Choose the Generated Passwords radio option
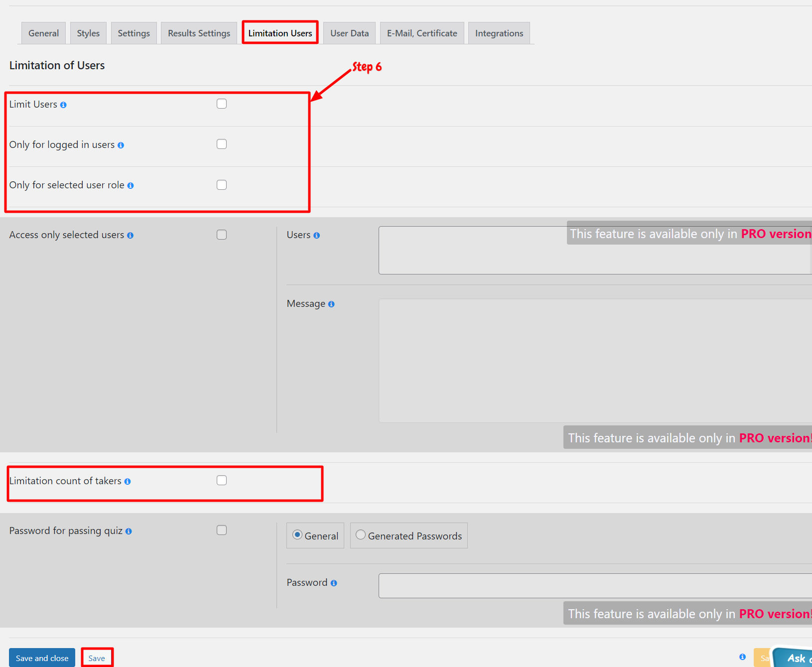The image size is (812, 667). pos(361,535)
